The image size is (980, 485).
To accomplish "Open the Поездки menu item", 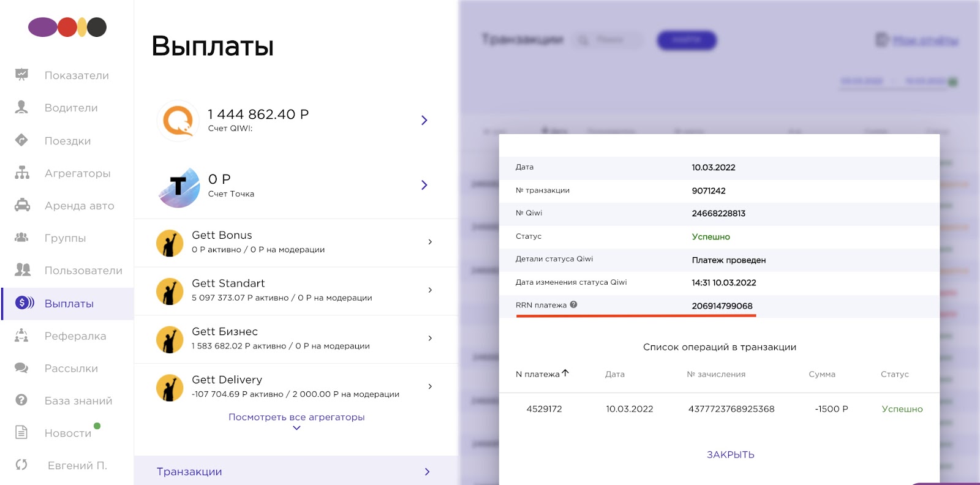I will 67,141.
